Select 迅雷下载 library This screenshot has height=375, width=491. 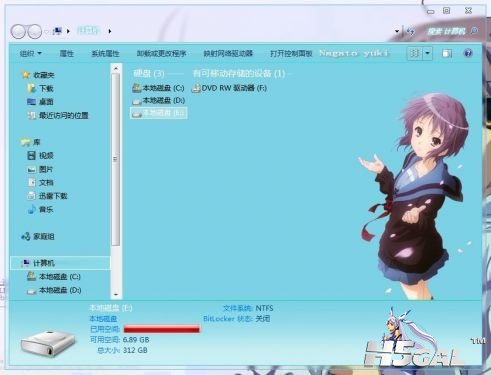pos(47,196)
